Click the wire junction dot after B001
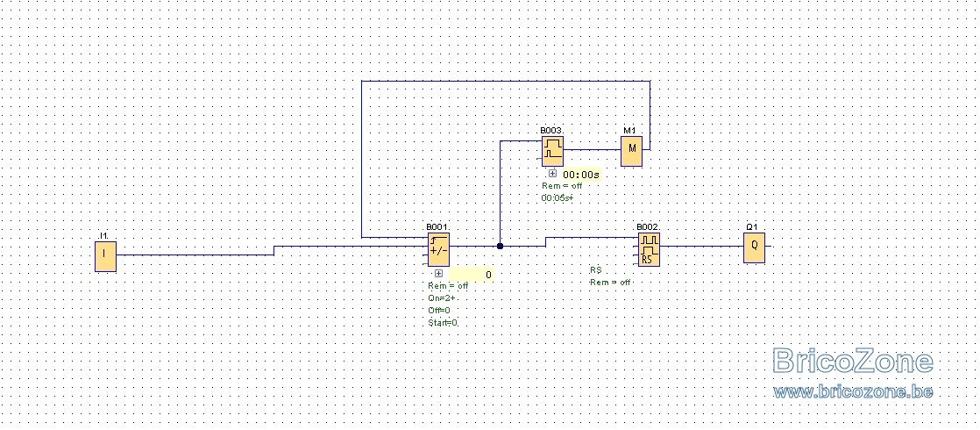Viewport: 980px width, 430px height. tap(500, 246)
